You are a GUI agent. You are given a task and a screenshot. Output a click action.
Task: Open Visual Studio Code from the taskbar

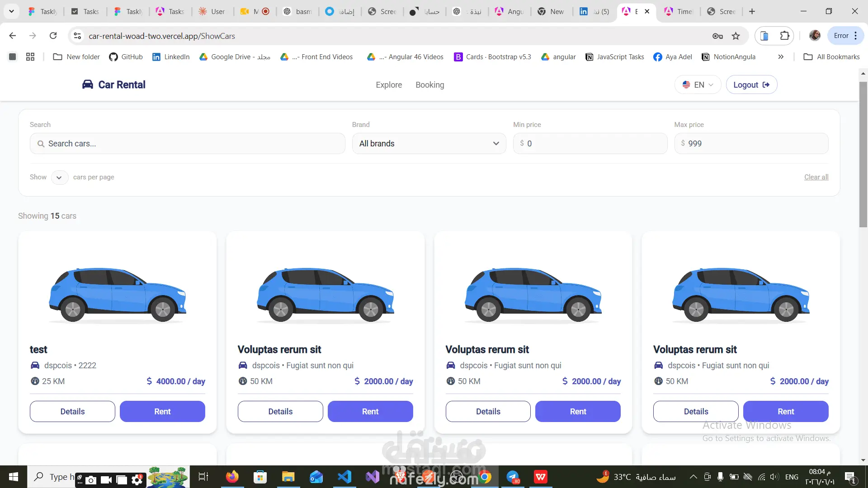344,477
